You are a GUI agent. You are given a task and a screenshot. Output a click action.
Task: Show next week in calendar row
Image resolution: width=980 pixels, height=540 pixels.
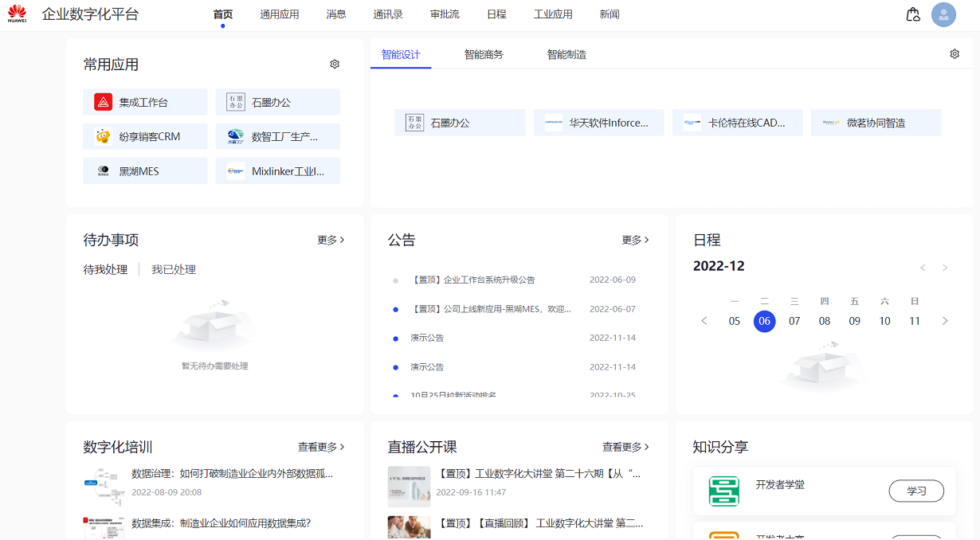(945, 321)
